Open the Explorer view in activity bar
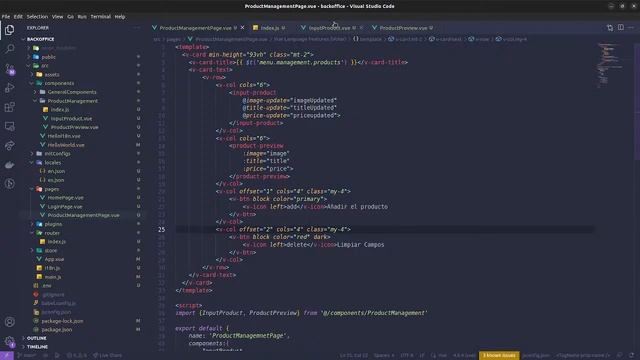Screen dimensions: 640x360 point(9,30)
